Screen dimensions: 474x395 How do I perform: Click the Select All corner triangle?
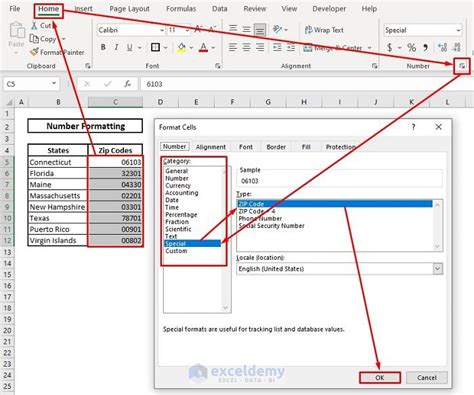[x=9, y=102]
